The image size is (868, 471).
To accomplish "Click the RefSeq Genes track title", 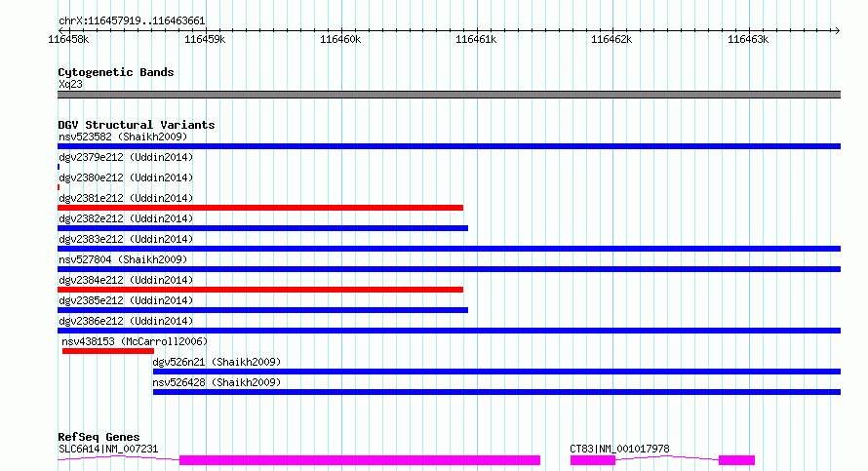I will click(x=99, y=437).
